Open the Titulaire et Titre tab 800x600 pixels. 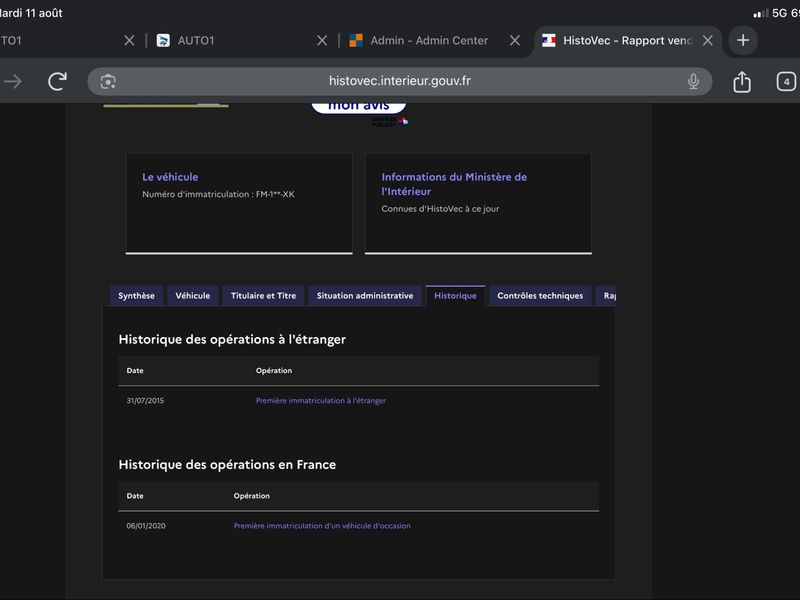(263, 296)
